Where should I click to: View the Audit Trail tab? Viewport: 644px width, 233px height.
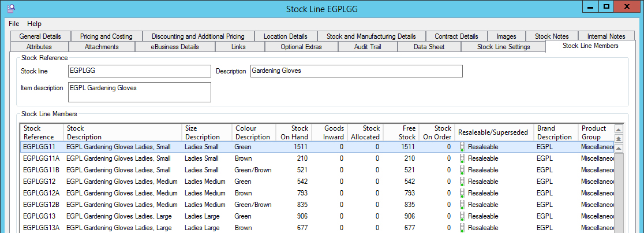pyautogui.click(x=368, y=46)
